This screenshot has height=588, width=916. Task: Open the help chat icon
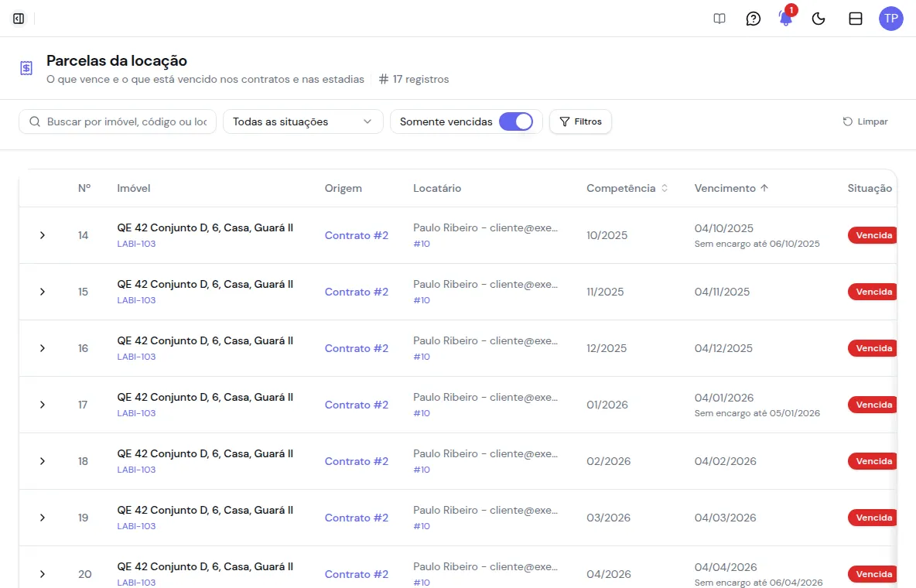point(753,19)
